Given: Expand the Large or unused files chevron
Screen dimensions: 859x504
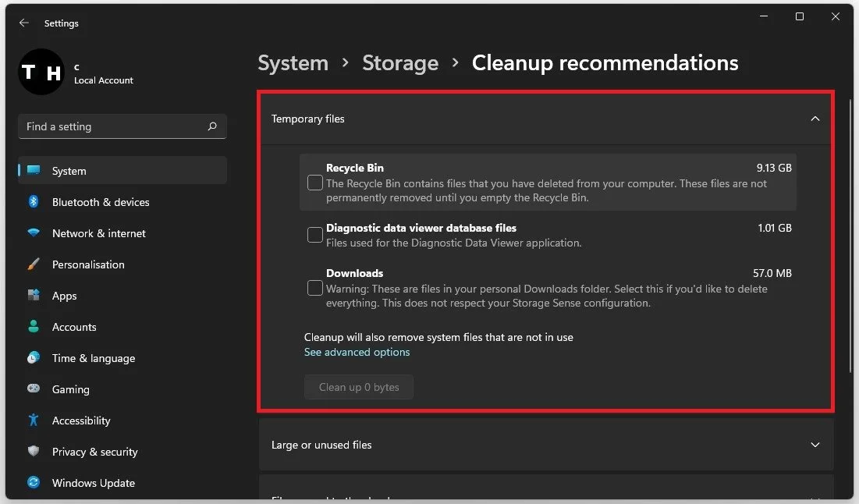Looking at the screenshot, I should click(815, 445).
